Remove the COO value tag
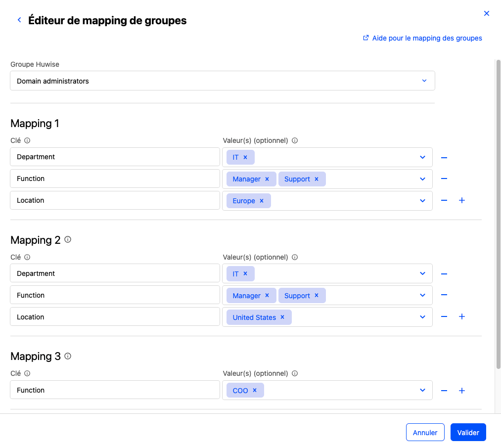 point(255,391)
